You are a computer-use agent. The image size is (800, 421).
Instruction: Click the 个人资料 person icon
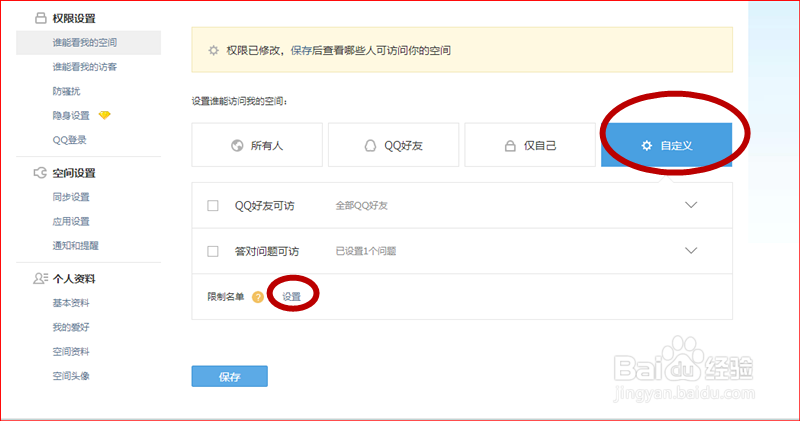[40, 278]
